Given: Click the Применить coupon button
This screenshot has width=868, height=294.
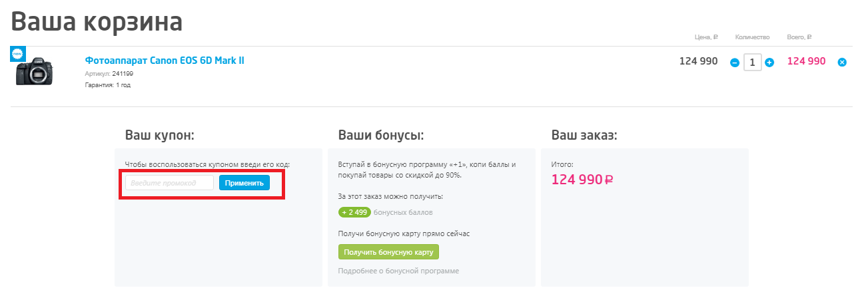Looking at the screenshot, I should pos(244,183).
